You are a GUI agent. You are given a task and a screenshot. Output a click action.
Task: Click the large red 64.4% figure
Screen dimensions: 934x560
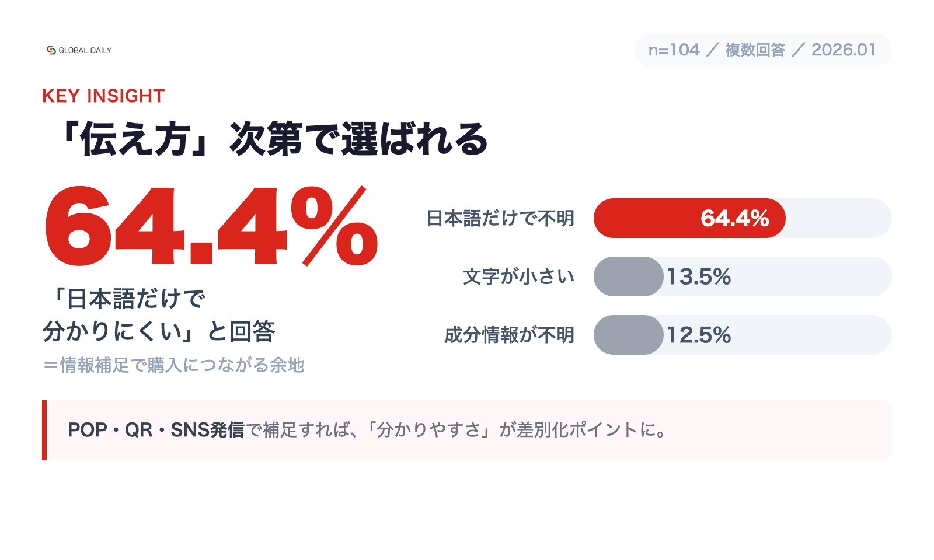click(211, 226)
